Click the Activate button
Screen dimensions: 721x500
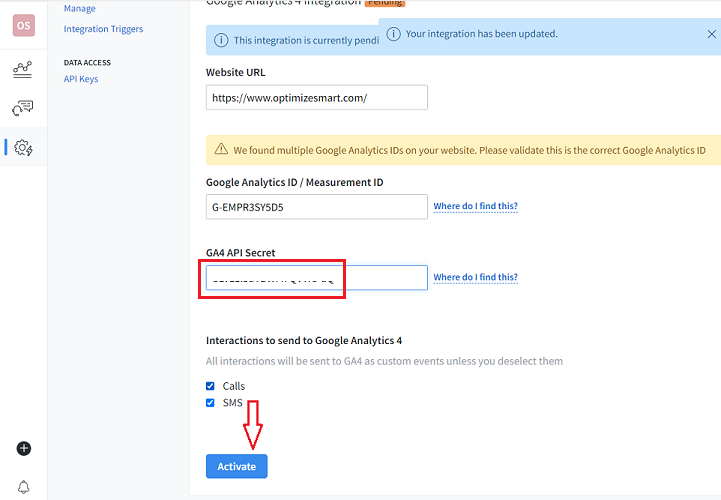(x=237, y=466)
